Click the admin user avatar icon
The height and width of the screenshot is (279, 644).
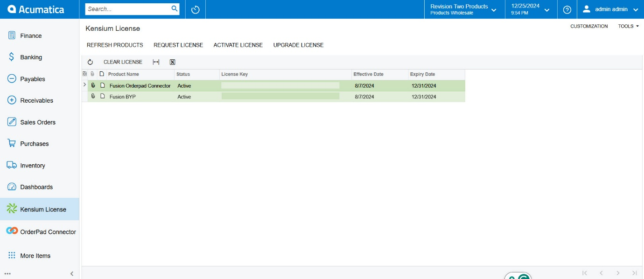point(587,9)
